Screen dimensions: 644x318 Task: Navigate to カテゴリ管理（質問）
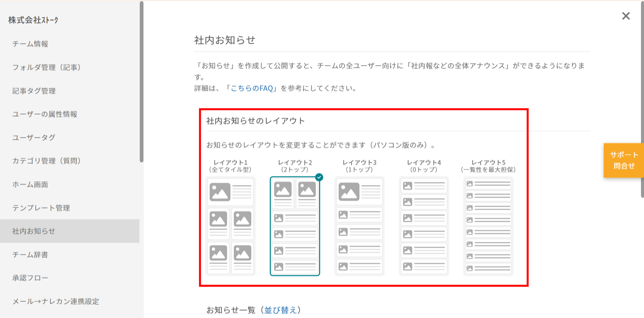point(46,161)
